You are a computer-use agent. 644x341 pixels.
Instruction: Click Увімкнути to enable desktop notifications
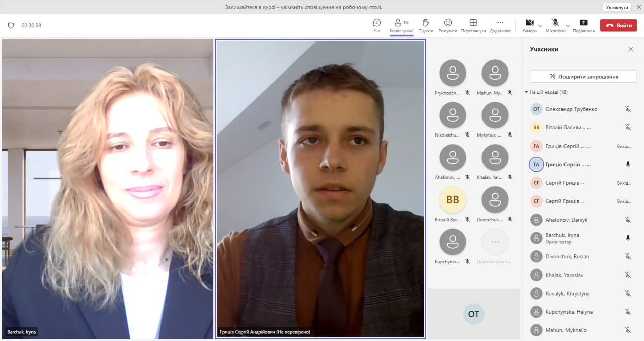click(x=617, y=7)
